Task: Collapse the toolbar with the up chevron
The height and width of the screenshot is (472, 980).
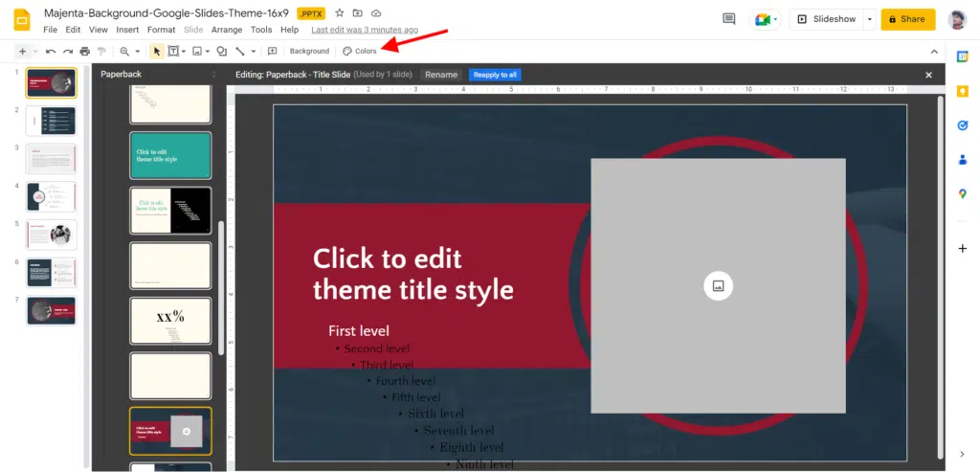Action: (x=935, y=51)
